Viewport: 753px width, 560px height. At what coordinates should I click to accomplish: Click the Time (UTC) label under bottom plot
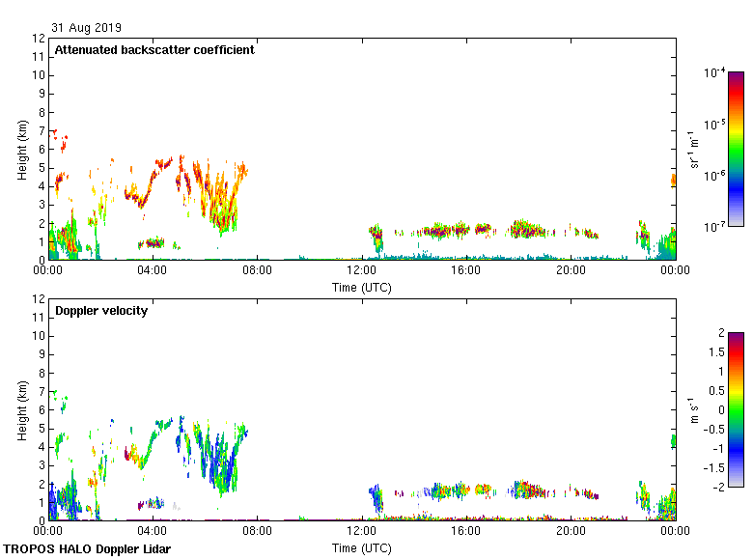361,547
